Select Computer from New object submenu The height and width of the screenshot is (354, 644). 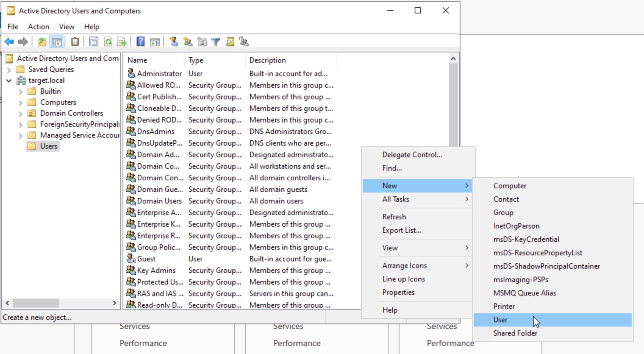click(x=510, y=185)
